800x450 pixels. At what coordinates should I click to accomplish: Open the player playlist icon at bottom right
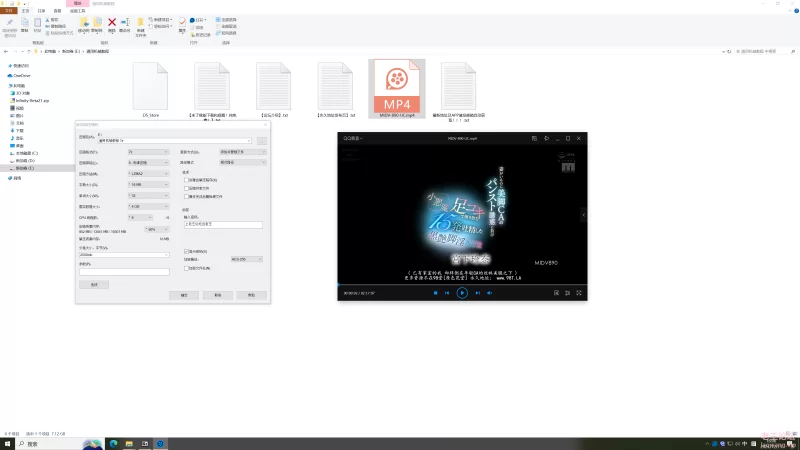(x=556, y=293)
